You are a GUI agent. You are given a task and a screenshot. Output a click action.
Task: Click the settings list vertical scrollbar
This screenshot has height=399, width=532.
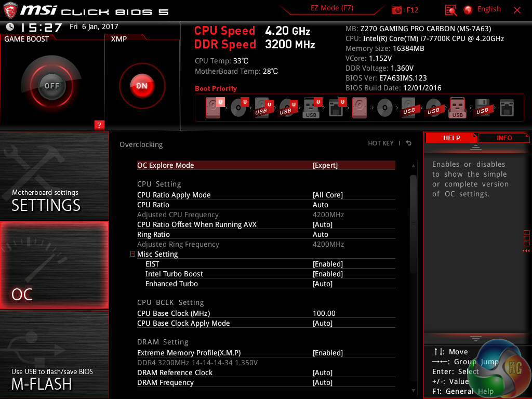414,223
